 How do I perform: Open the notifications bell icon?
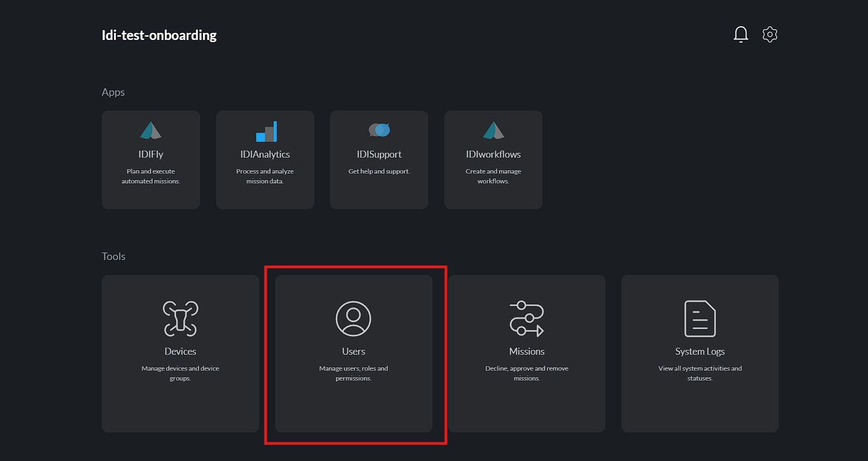(741, 34)
